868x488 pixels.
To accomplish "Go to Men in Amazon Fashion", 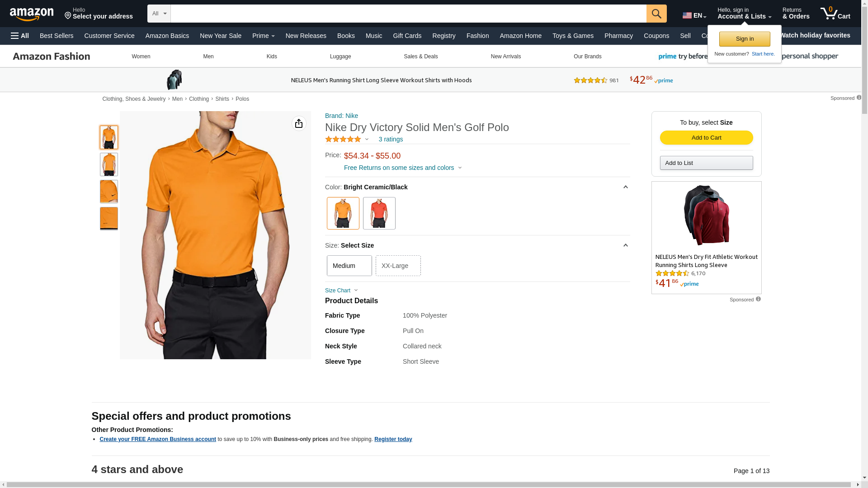I will coord(208,56).
